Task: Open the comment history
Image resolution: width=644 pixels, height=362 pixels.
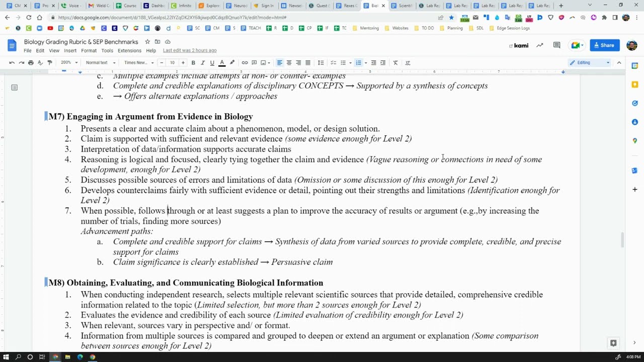Action: click(x=556, y=45)
